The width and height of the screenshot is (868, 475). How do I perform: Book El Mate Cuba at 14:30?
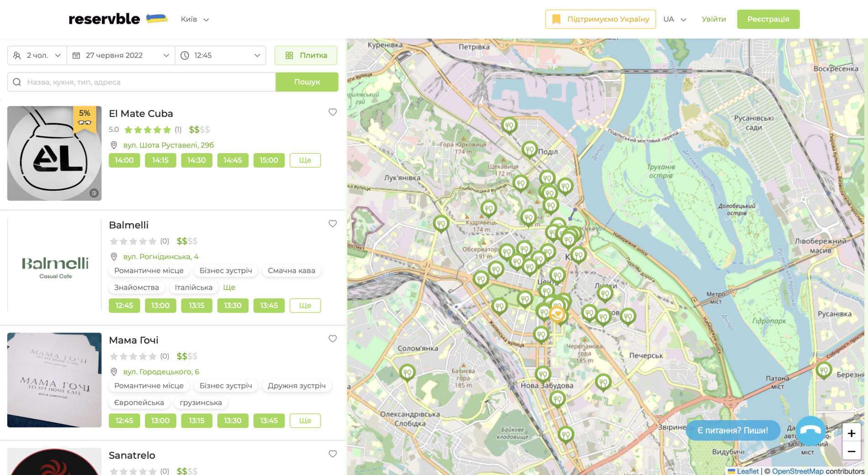tap(196, 160)
